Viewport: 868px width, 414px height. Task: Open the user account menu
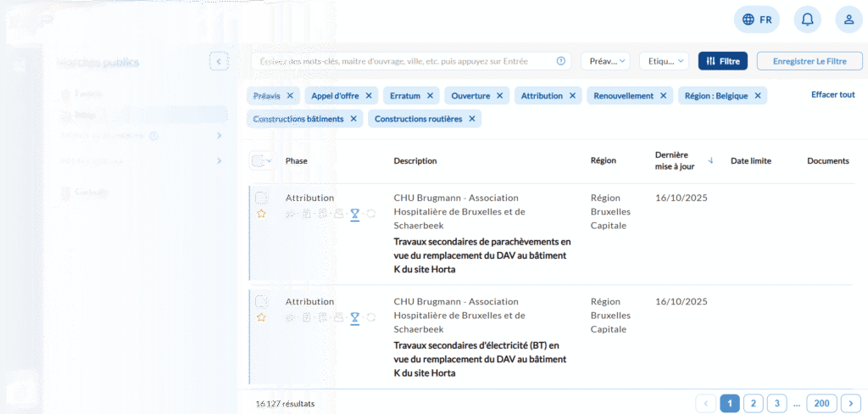point(849,20)
